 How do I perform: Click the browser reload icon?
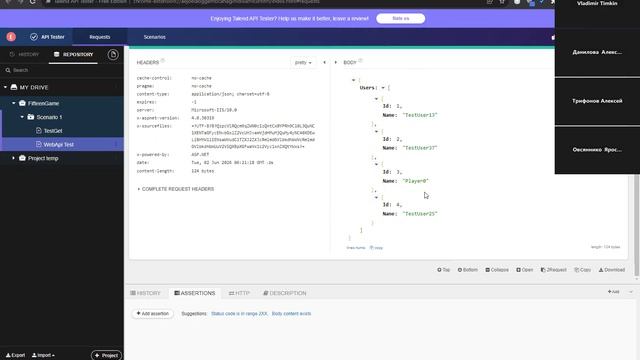33,2
